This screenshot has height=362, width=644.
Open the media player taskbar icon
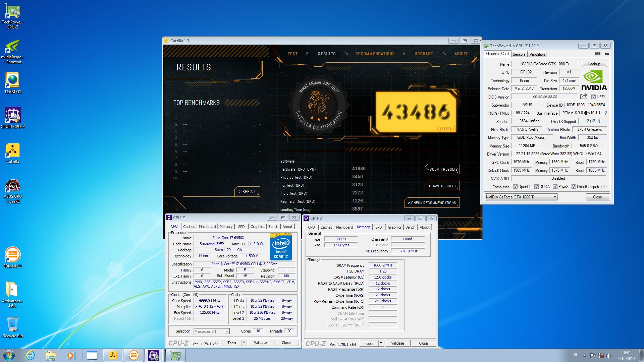[x=71, y=355]
